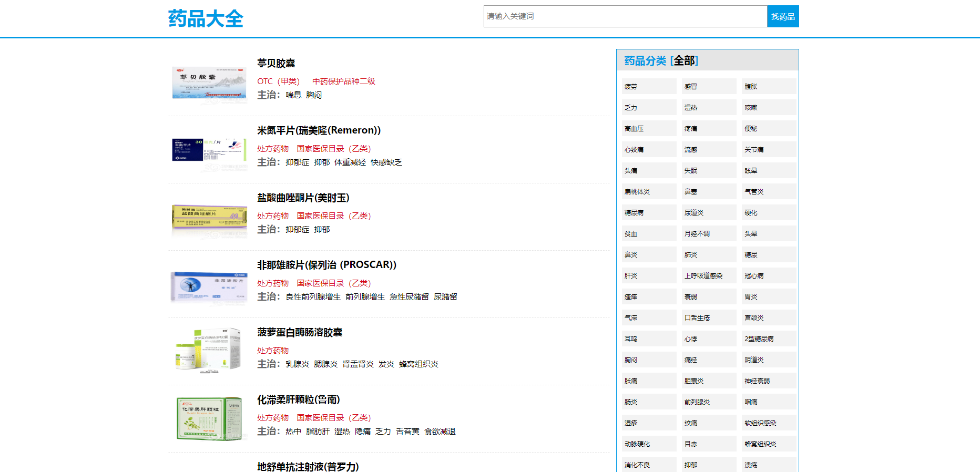The image size is (980, 472).
Task: Open the 盐酸曲唑酮片 product image
Action: coord(209,217)
